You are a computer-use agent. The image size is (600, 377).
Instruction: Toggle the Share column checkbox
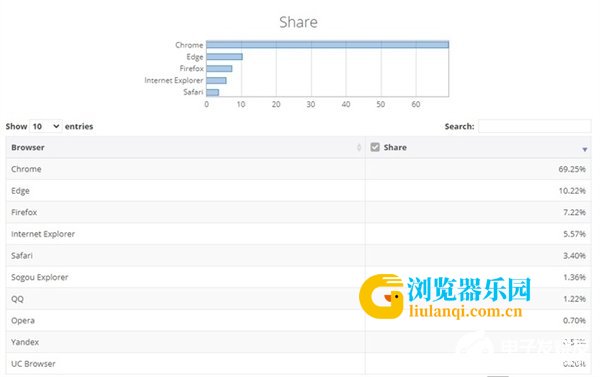point(375,147)
